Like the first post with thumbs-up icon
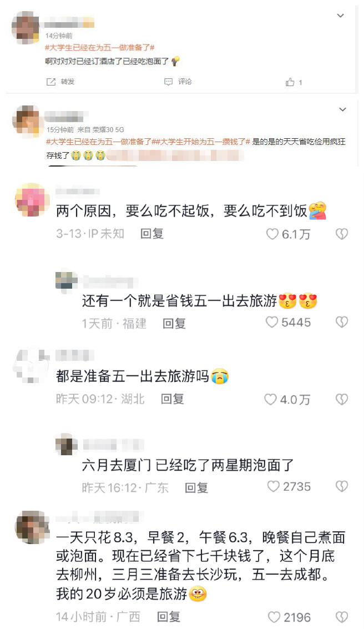The image size is (364, 629). pos(290,82)
